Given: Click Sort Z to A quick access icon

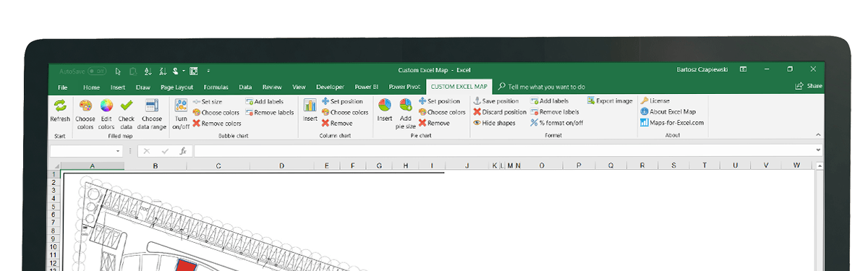Looking at the screenshot, I should pos(162,71).
